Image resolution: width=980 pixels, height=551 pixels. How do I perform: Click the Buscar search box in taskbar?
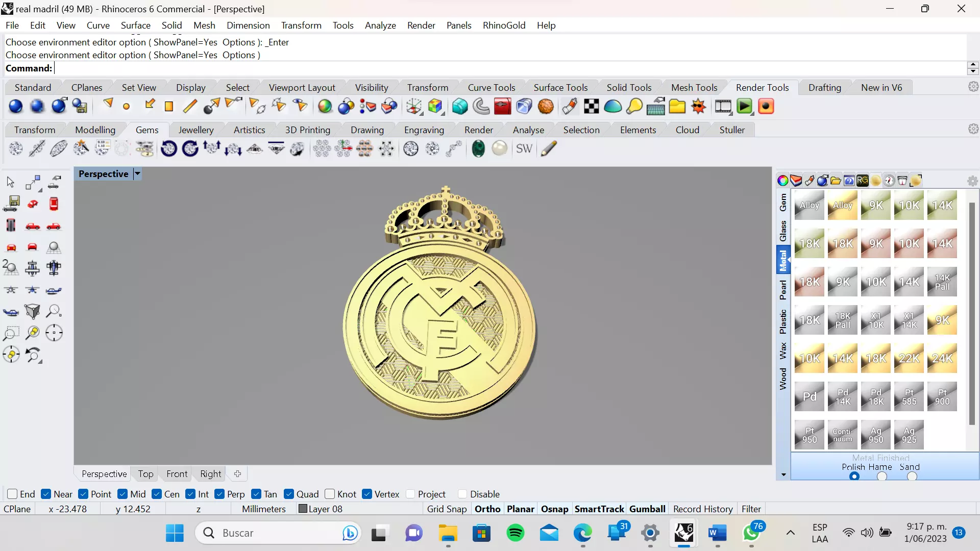(278, 533)
